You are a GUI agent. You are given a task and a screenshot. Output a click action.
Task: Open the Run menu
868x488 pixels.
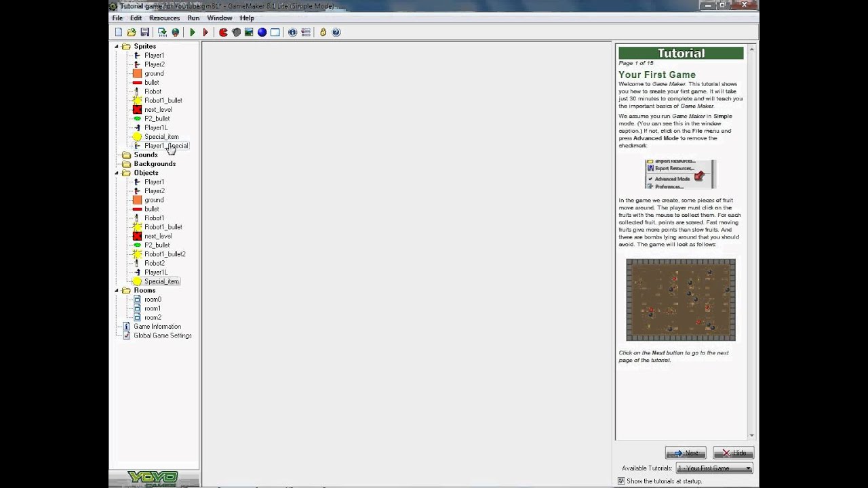coord(193,18)
